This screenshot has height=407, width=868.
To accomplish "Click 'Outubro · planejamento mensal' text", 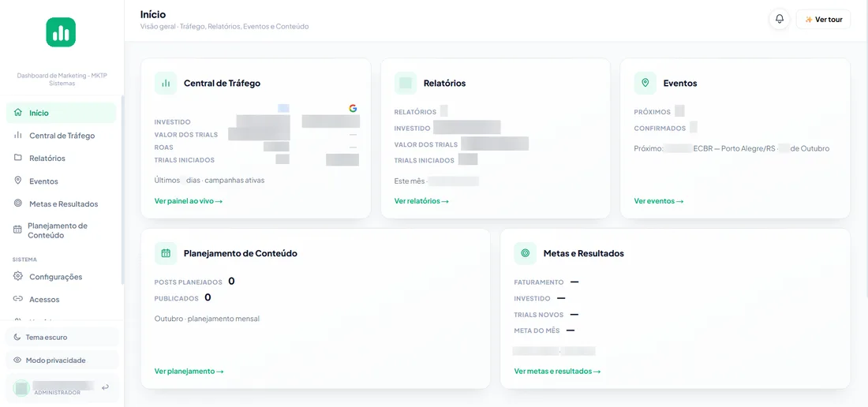I will [207, 319].
